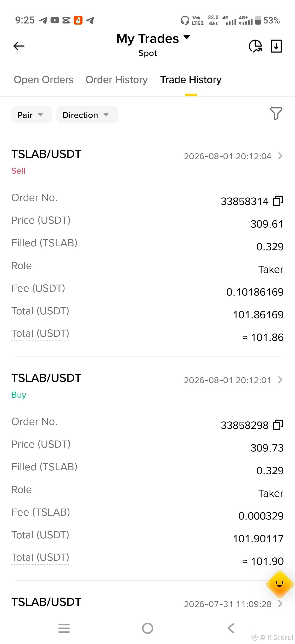Open details of 2026-07-31 11:09:28 trade
This screenshot has width=295, height=644.
tap(280, 604)
